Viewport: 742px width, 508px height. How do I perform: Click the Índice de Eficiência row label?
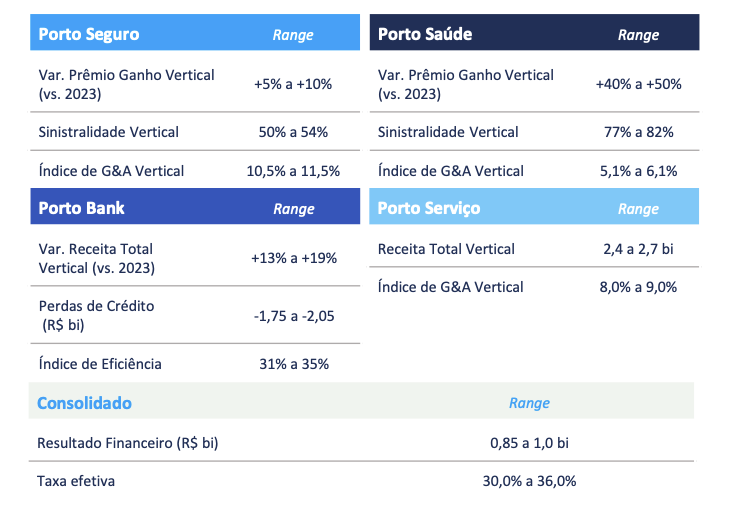99,364
